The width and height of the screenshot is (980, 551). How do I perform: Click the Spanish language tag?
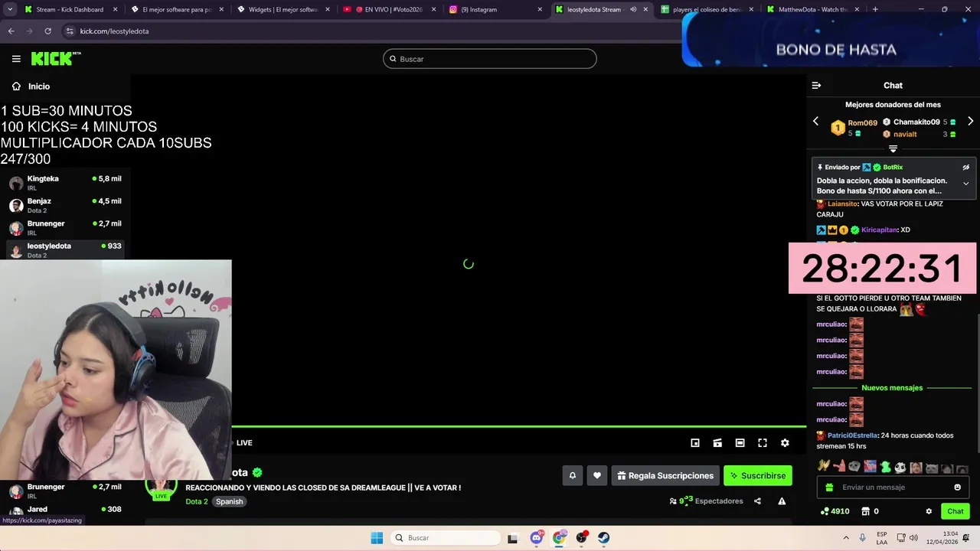pyautogui.click(x=229, y=501)
